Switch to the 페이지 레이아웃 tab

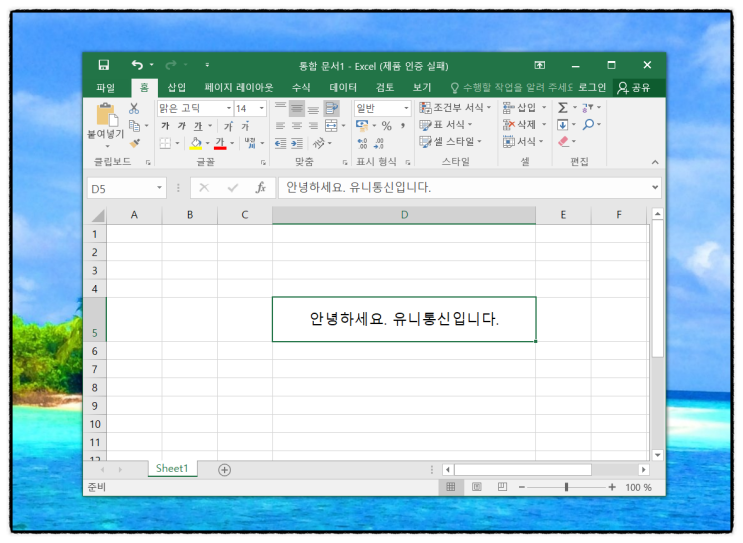(239, 88)
